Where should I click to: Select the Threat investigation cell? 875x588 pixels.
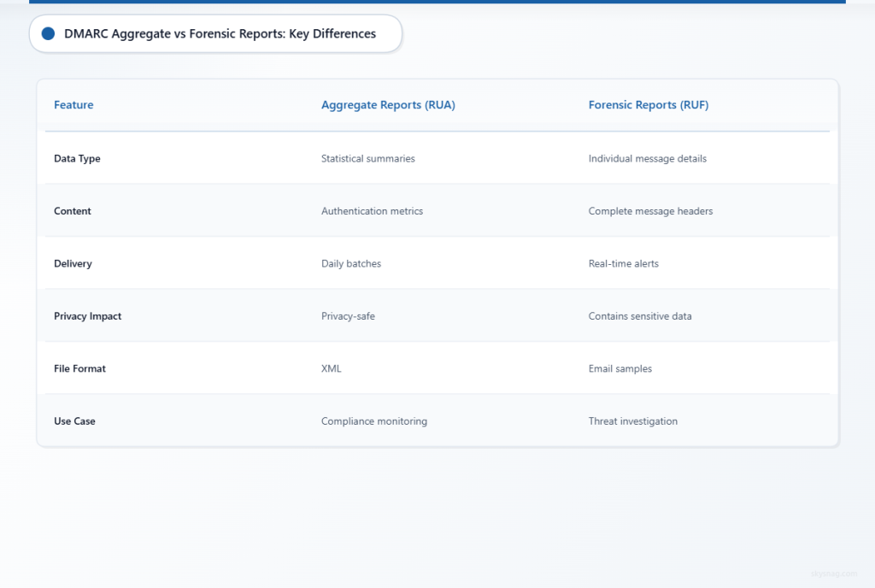pos(633,420)
